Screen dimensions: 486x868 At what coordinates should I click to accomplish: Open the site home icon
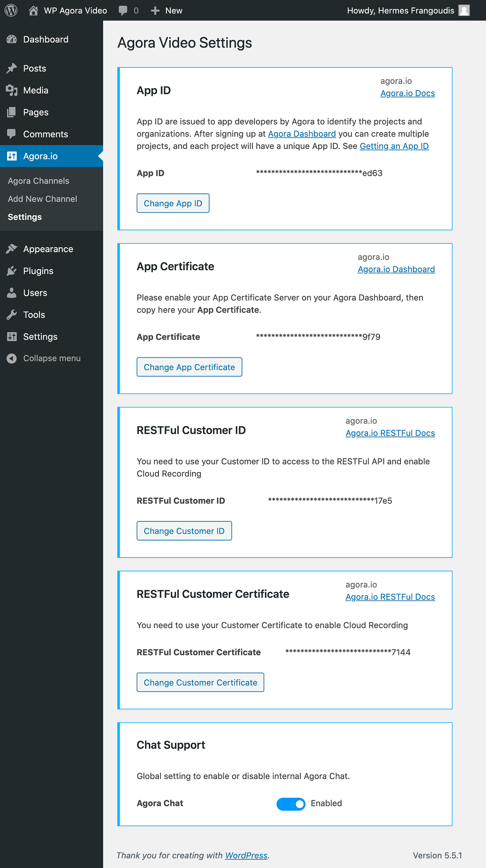click(33, 10)
